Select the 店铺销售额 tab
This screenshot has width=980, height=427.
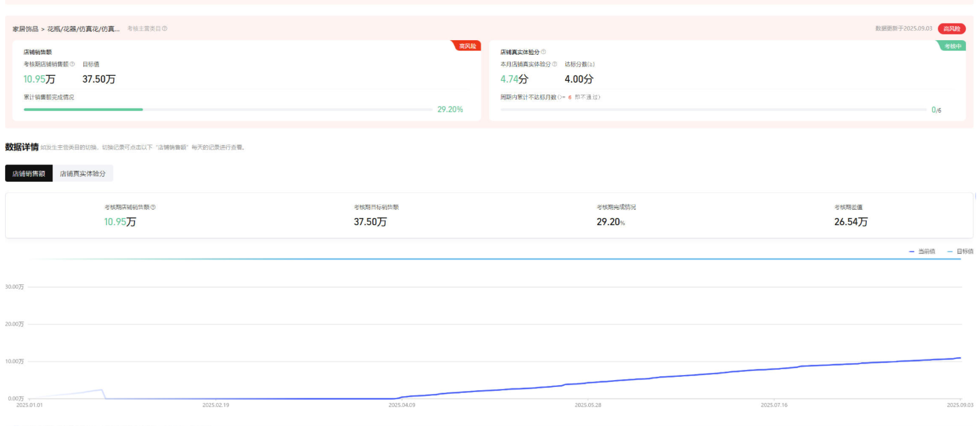point(29,173)
